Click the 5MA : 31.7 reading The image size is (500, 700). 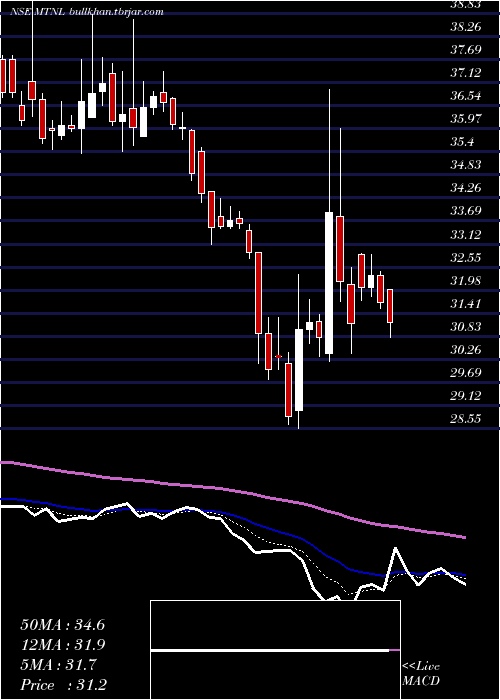point(58,665)
